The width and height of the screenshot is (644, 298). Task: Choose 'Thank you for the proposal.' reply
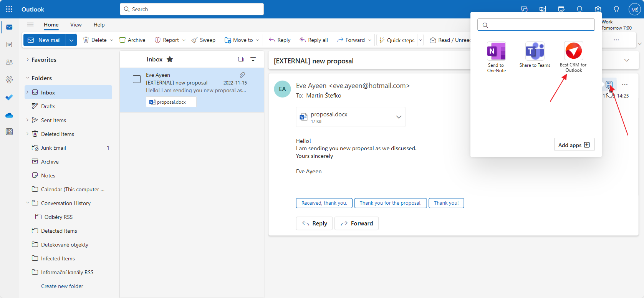click(391, 203)
